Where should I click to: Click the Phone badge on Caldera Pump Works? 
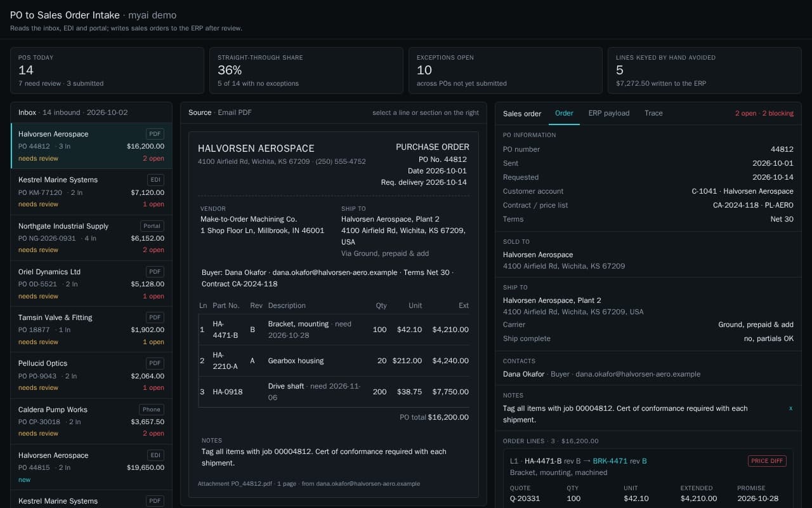pos(152,410)
